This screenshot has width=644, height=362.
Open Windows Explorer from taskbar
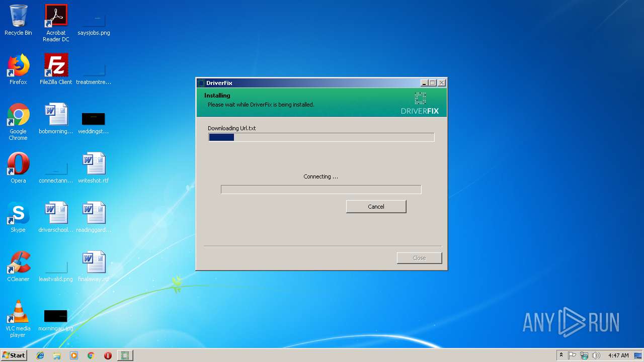[57, 355]
